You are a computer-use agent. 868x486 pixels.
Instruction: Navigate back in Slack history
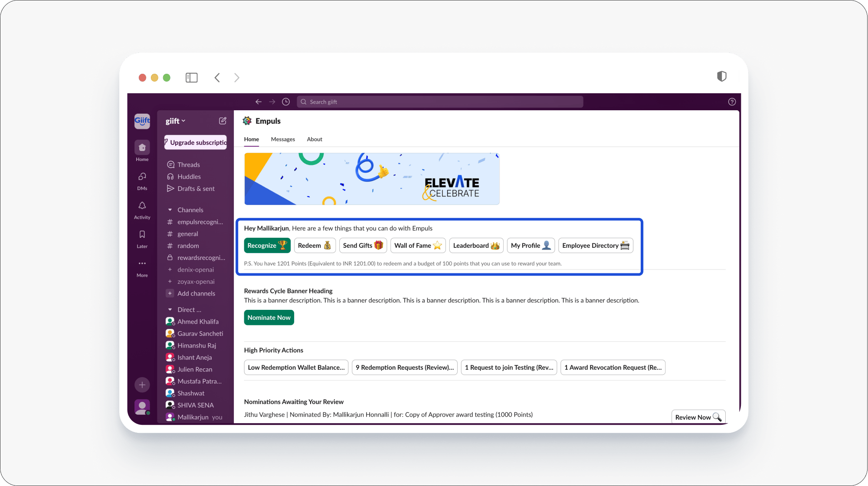pos(259,102)
